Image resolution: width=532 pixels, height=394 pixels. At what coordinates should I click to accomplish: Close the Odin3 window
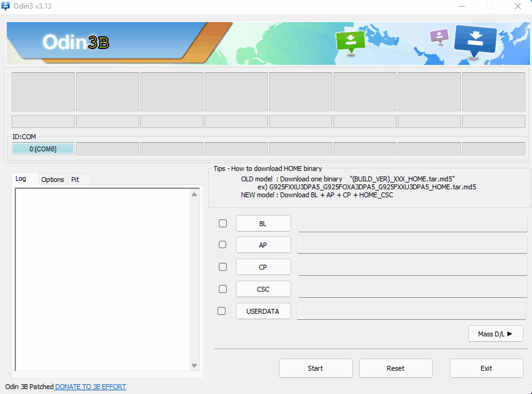pos(518,6)
